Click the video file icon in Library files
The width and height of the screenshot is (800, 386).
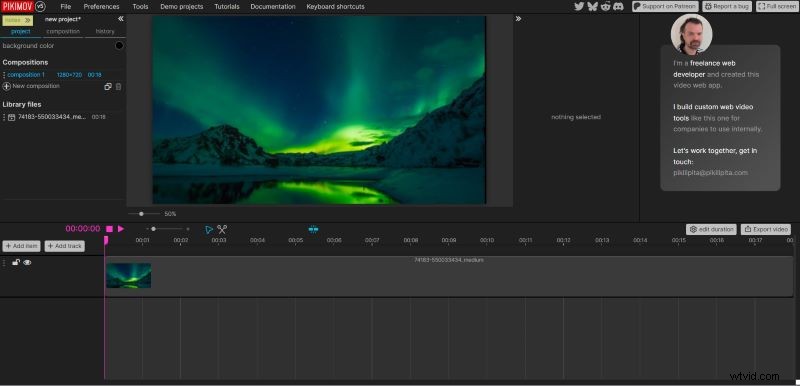[11, 117]
